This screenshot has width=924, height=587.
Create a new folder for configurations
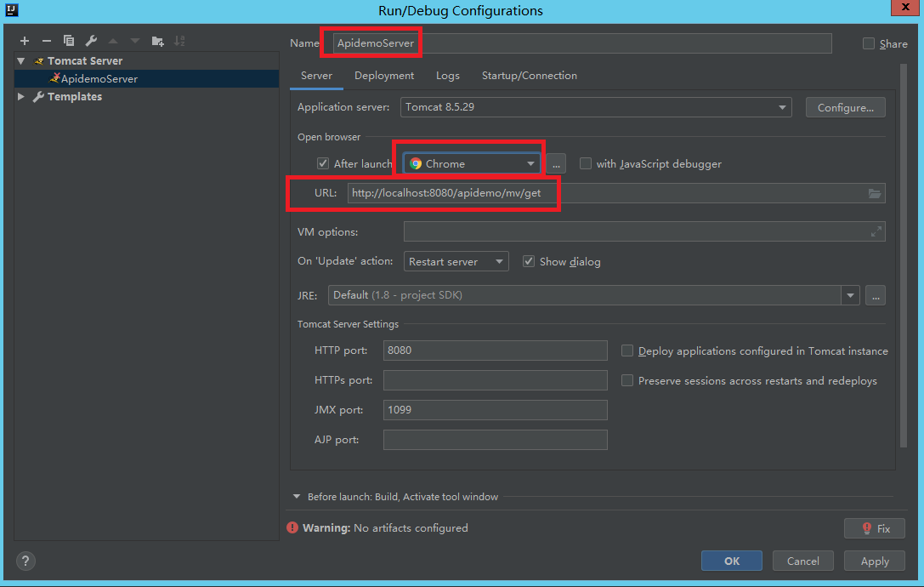tap(157, 41)
